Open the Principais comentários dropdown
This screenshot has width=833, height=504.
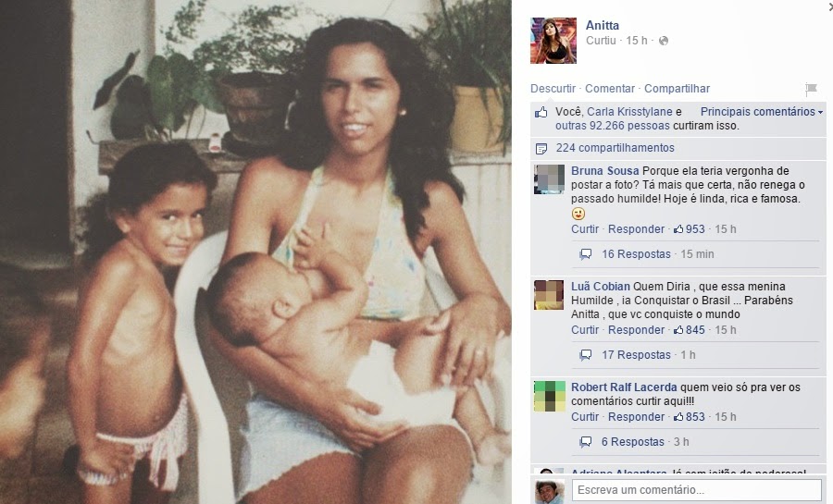click(762, 111)
